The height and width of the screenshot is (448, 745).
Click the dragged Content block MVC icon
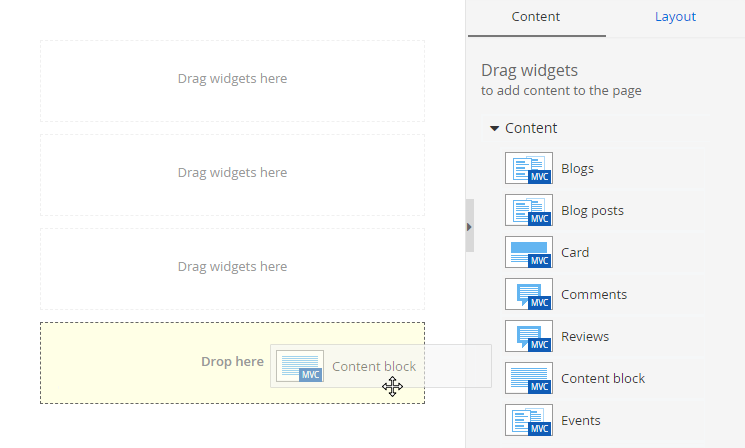pyautogui.click(x=299, y=366)
